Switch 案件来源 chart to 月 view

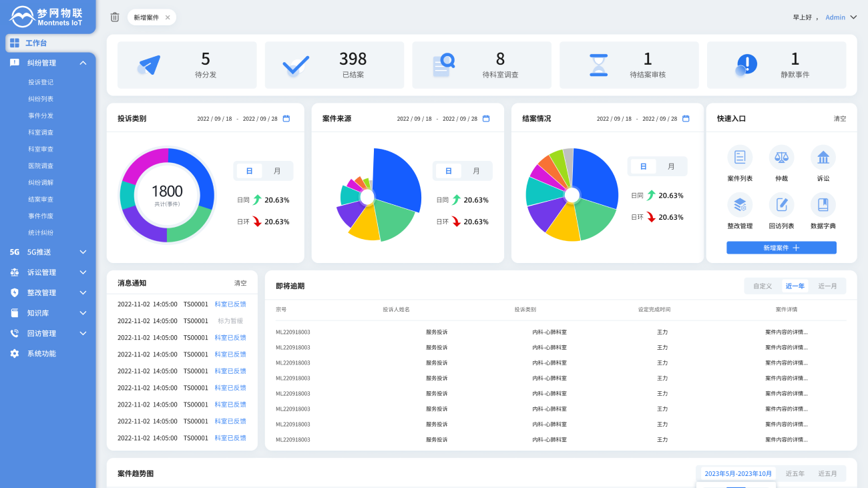coord(476,171)
